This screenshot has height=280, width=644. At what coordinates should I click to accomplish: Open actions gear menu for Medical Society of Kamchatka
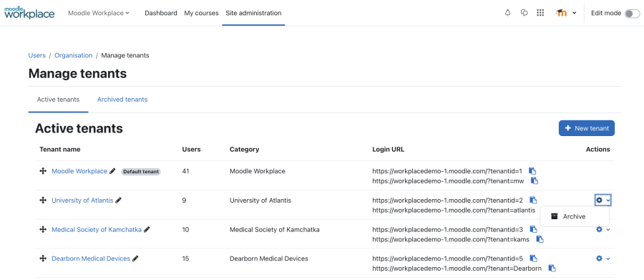[x=603, y=229]
